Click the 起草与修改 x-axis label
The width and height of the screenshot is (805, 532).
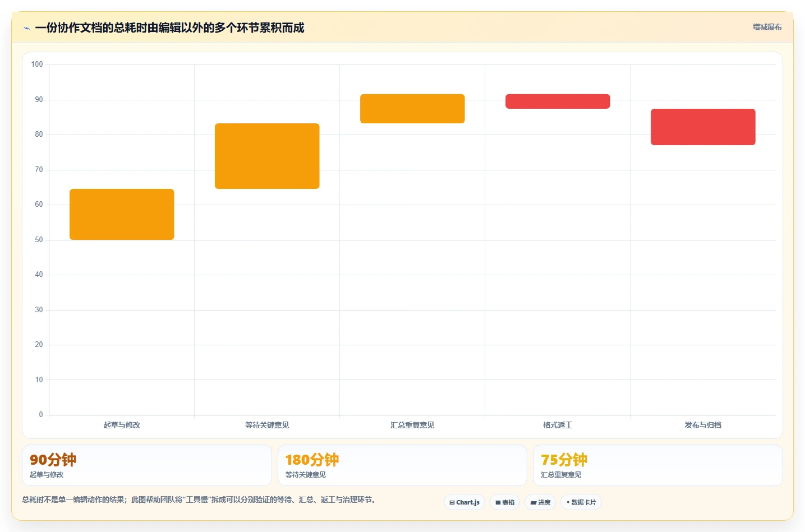pyautogui.click(x=122, y=425)
